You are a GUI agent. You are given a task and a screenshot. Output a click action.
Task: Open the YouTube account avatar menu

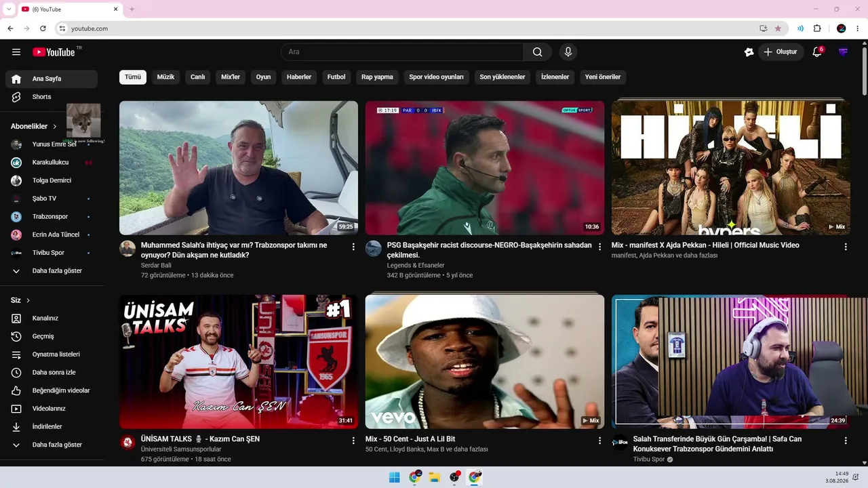[x=843, y=52]
